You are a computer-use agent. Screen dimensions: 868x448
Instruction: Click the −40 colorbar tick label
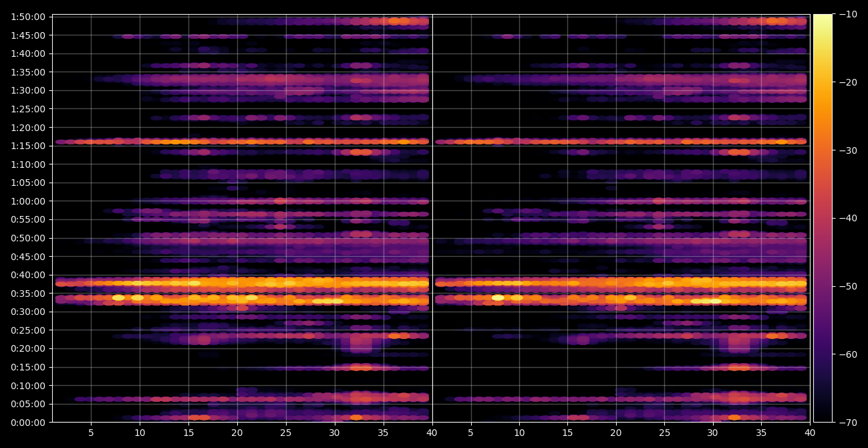pyautogui.click(x=849, y=218)
